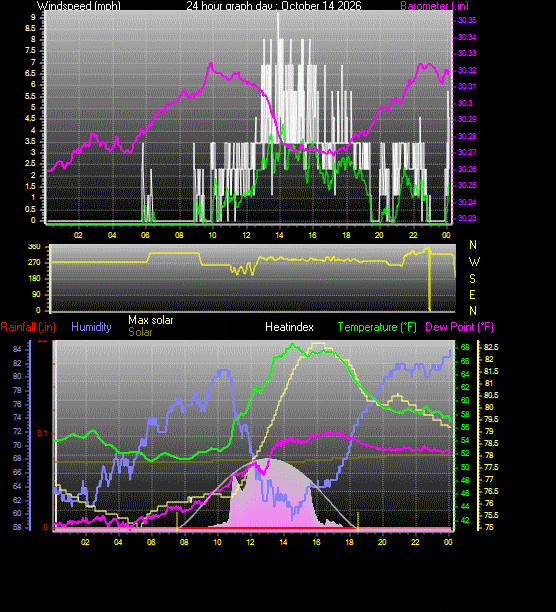
Task: Click the 30.35 barometer scale value
Action: tap(467, 20)
